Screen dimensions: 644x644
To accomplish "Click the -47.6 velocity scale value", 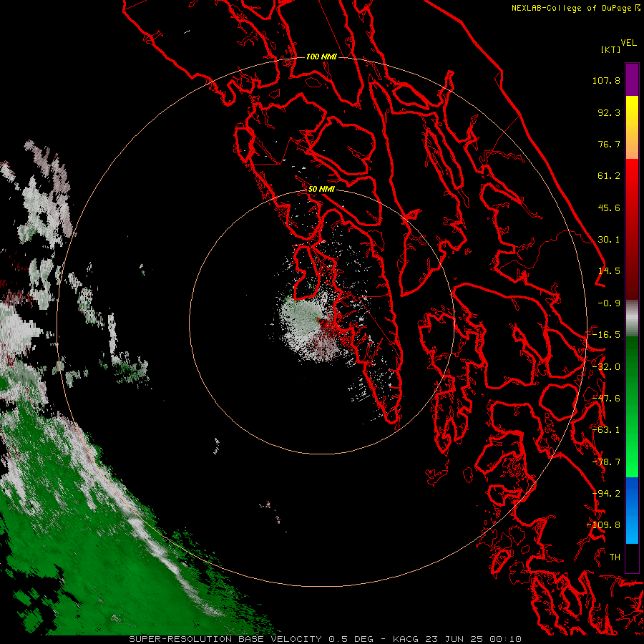I will click(x=606, y=399).
